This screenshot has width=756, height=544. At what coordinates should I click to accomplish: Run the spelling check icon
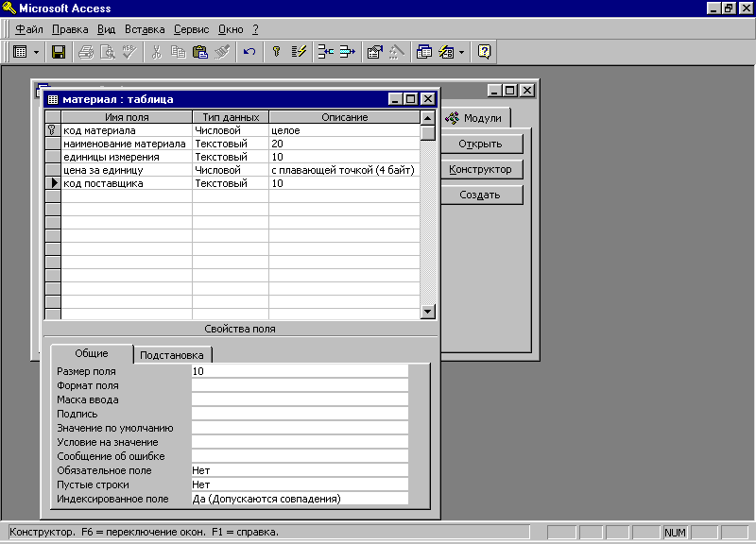pos(129,52)
